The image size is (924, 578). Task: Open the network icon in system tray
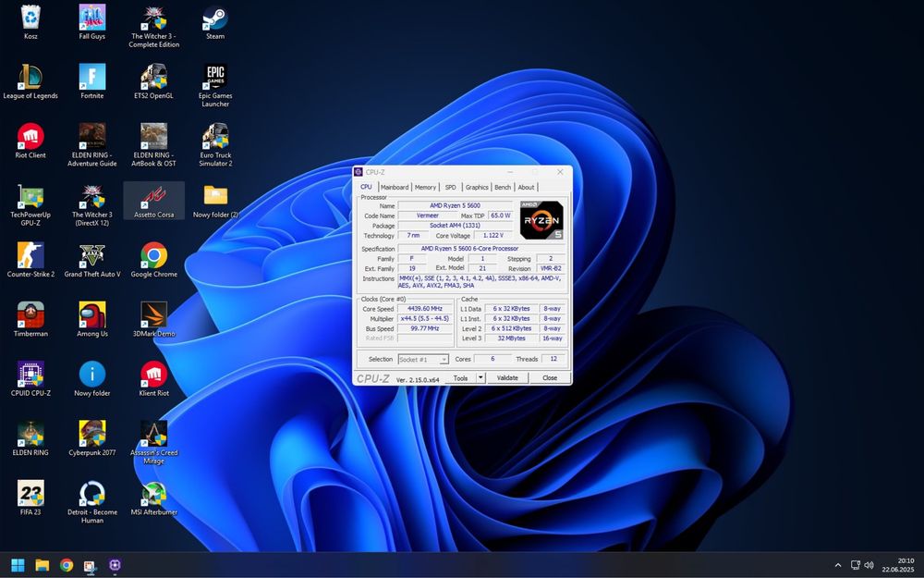[x=855, y=565]
